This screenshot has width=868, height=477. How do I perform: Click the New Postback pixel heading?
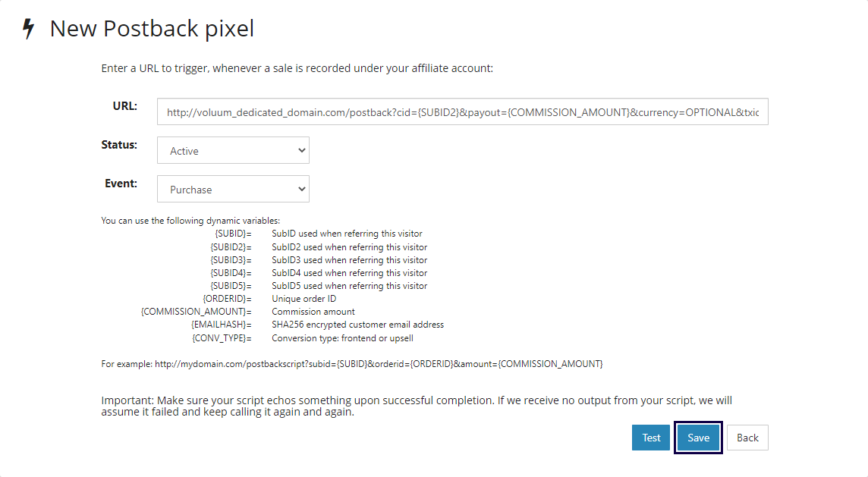pos(152,29)
